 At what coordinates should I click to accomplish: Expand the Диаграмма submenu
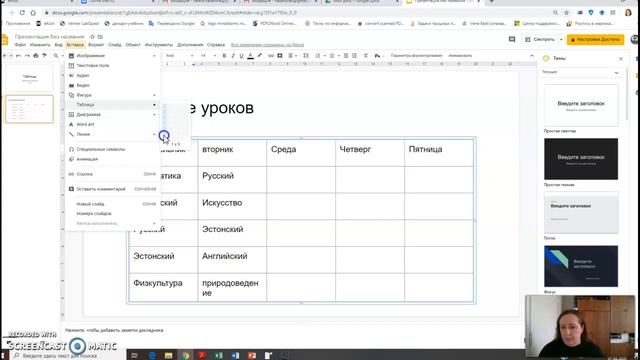click(x=113, y=115)
